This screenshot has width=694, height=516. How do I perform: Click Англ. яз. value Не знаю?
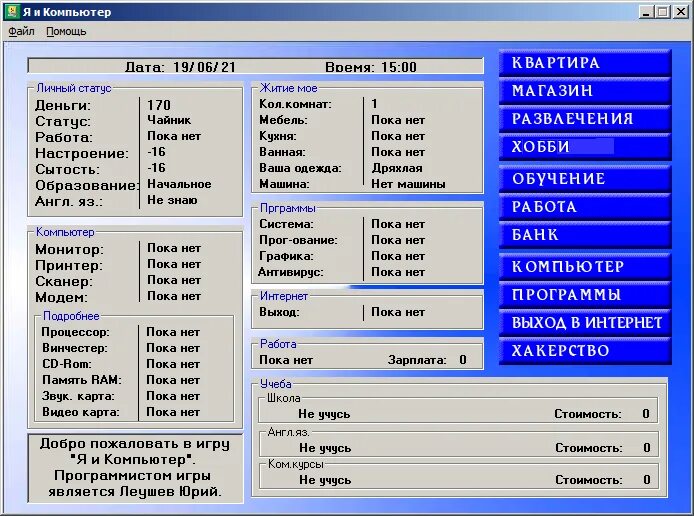tap(172, 200)
